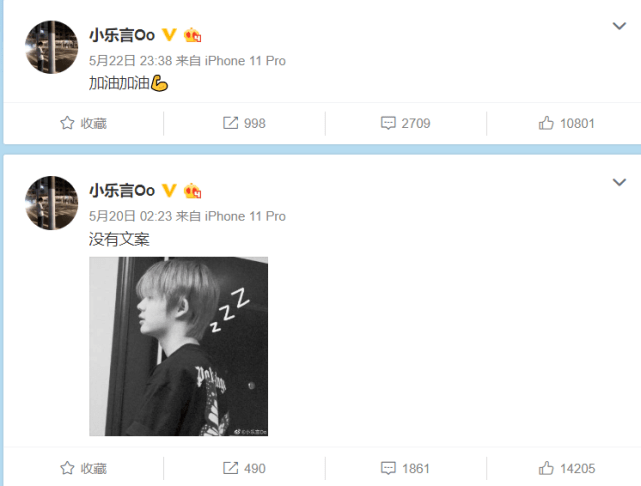Expand the options chevron on the May 20 post
The image size is (641, 486).
pos(619,182)
